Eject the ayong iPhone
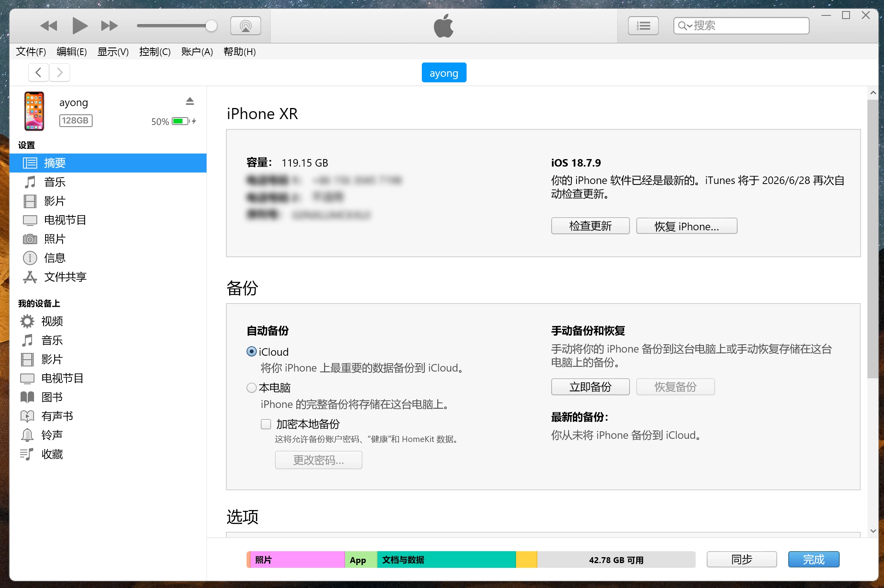 coord(190,101)
